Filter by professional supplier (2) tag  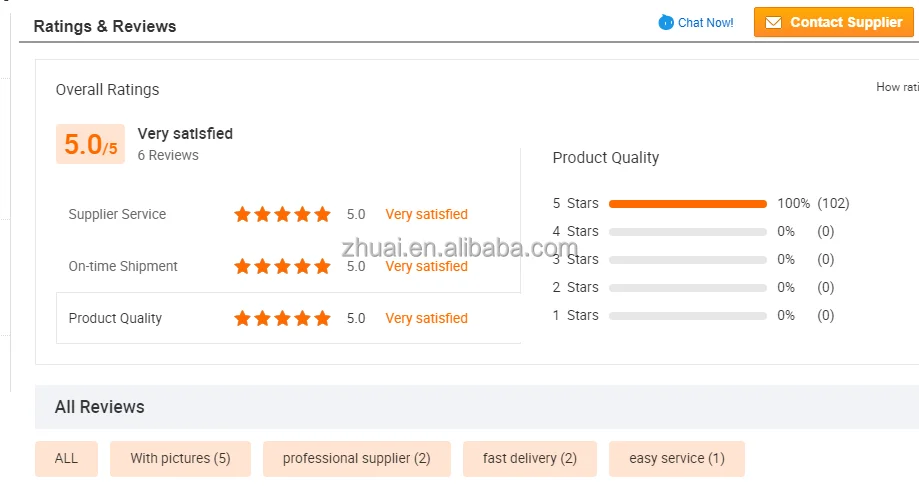point(356,458)
